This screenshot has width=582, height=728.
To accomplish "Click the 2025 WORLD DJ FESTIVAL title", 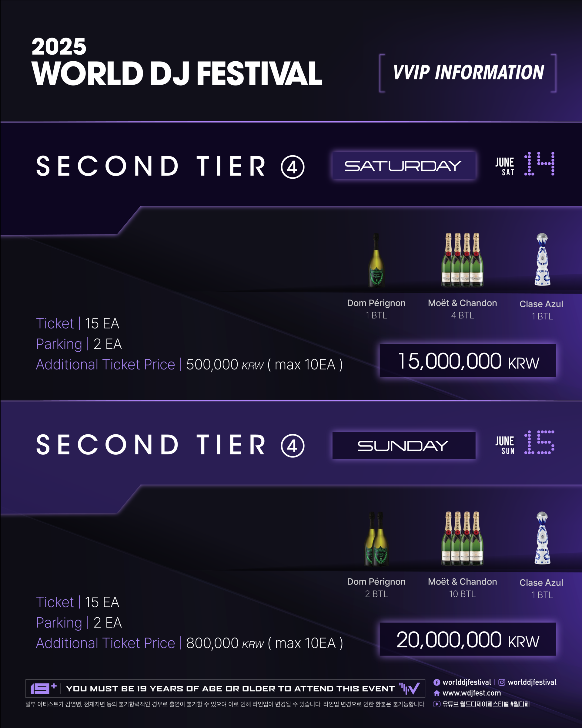I will click(177, 62).
